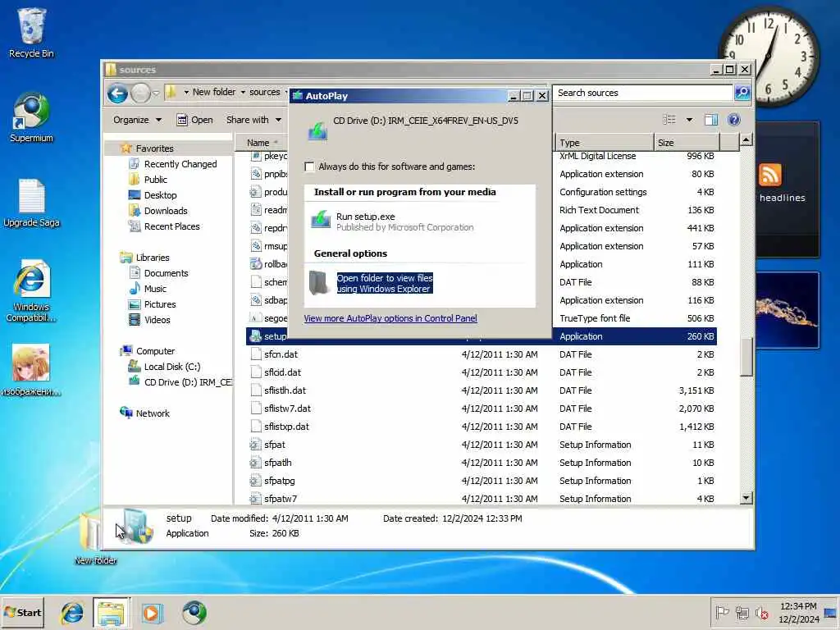Image resolution: width=840 pixels, height=630 pixels.
Task: Click the change view icon
Action: [x=669, y=120]
